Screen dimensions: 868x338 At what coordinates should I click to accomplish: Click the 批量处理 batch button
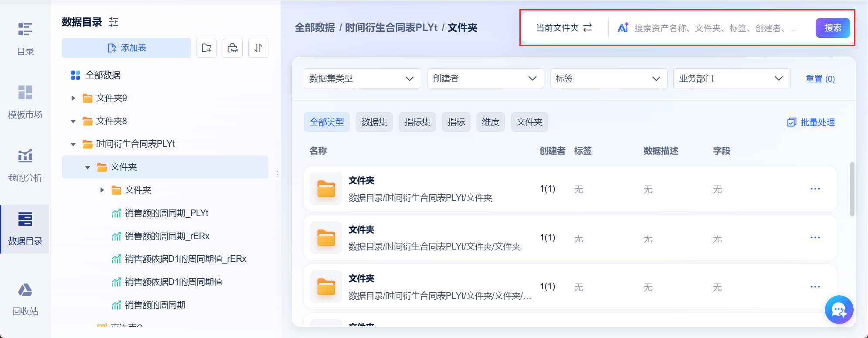tap(811, 122)
